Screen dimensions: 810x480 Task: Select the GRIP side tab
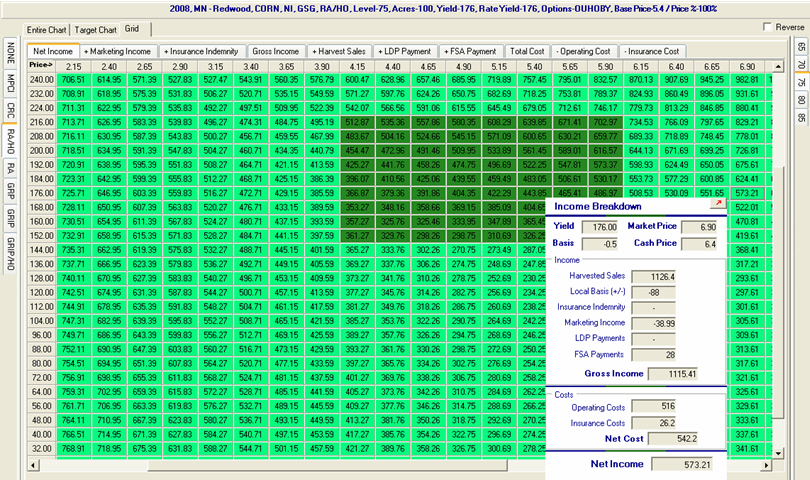coord(10,219)
